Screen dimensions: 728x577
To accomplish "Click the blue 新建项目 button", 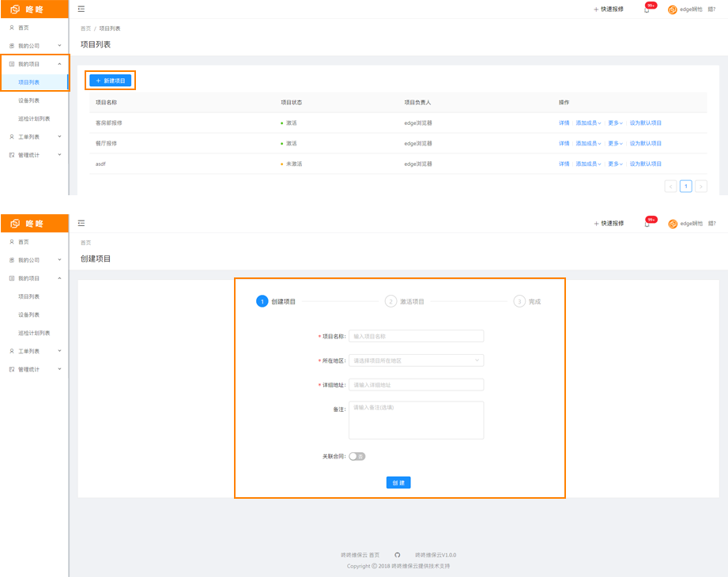I will click(111, 81).
